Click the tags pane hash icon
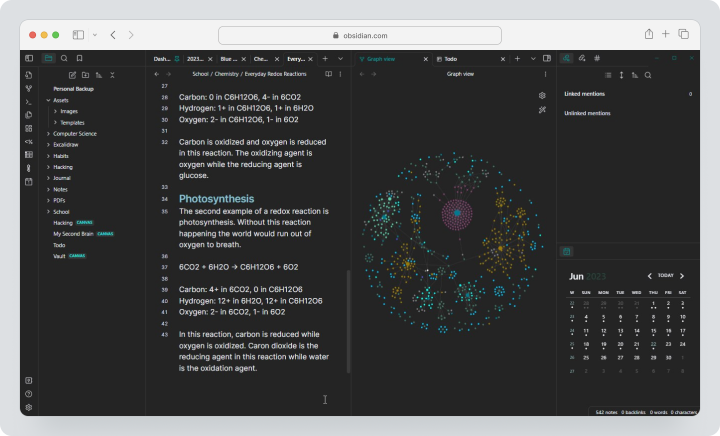The height and width of the screenshot is (436, 720). pos(597,58)
